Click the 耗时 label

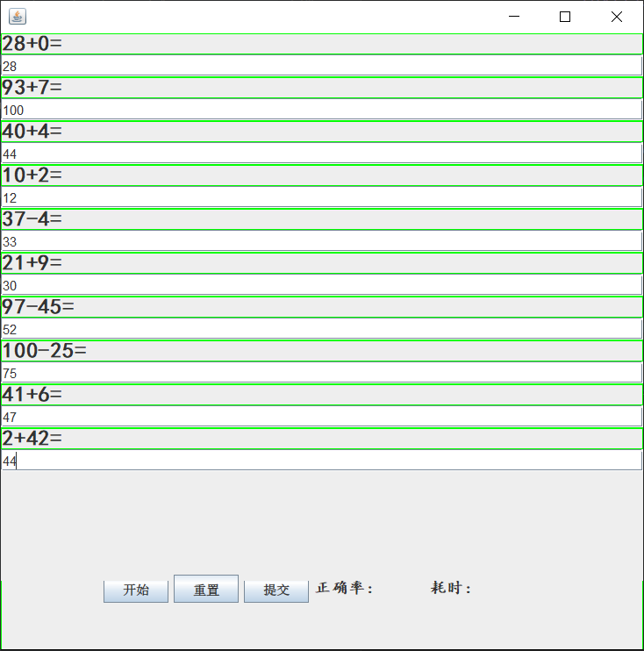450,588
